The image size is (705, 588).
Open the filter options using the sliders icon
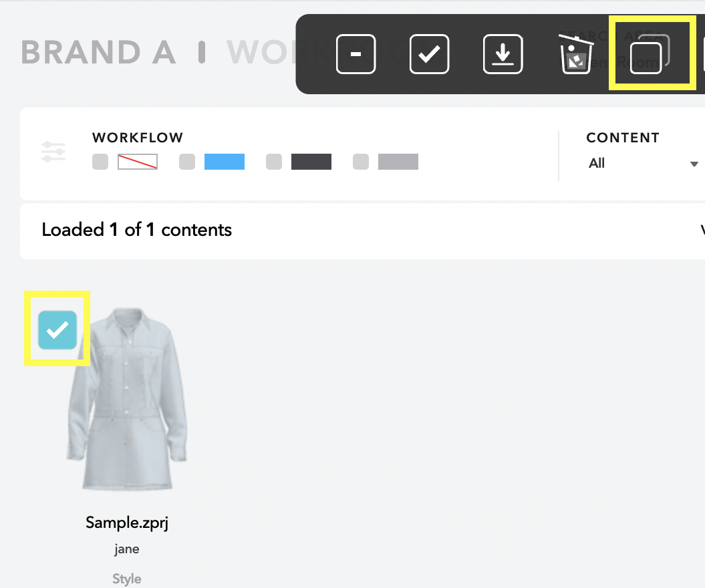[53, 152]
